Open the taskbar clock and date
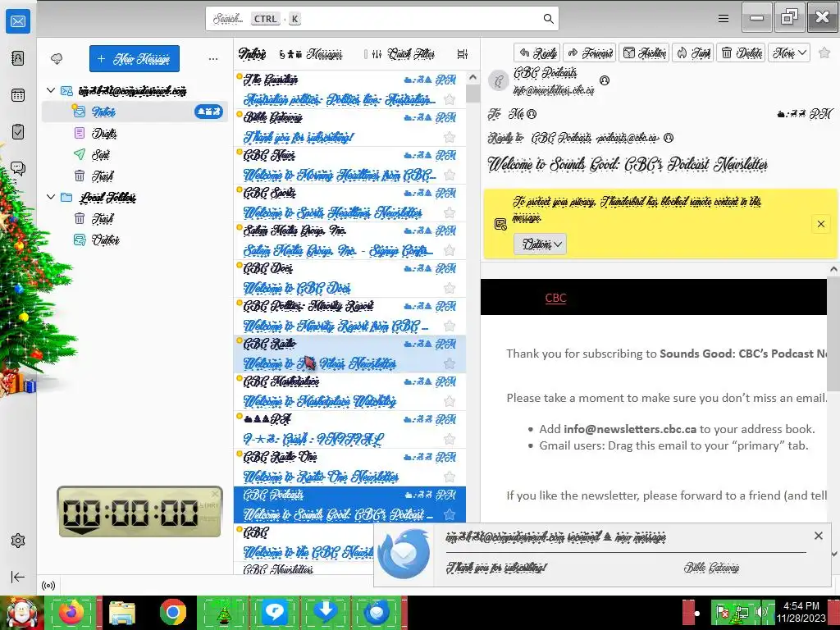 pos(801,612)
